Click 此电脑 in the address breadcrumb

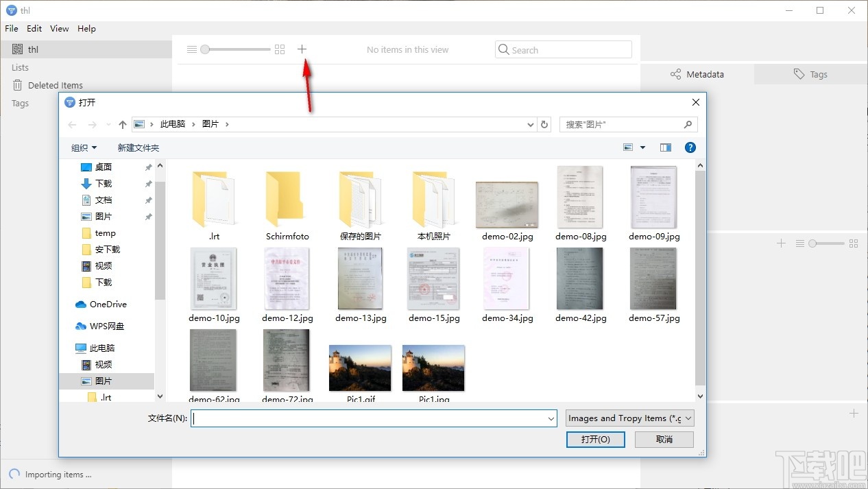point(173,124)
